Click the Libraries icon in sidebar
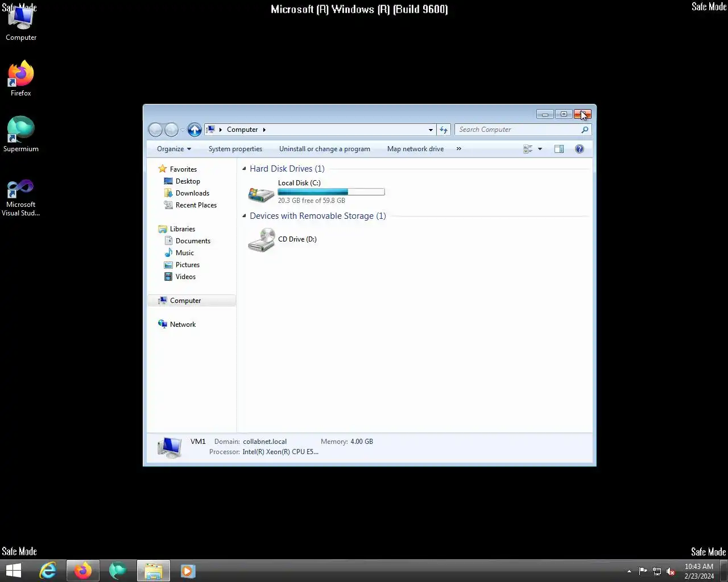Viewport: 728px width, 582px height. tap(163, 229)
